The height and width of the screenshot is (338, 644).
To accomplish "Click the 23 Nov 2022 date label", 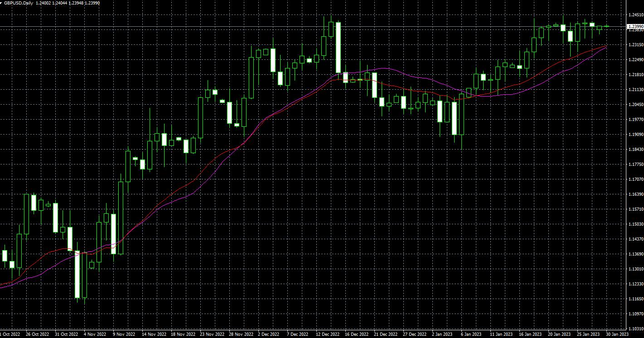I will (x=212, y=334).
